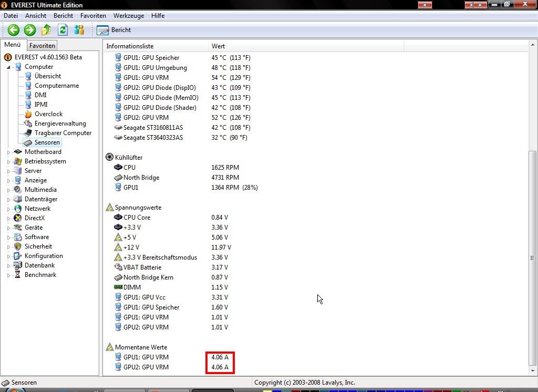
Task: Expand the Betriebssystem tree node
Action: (8, 162)
